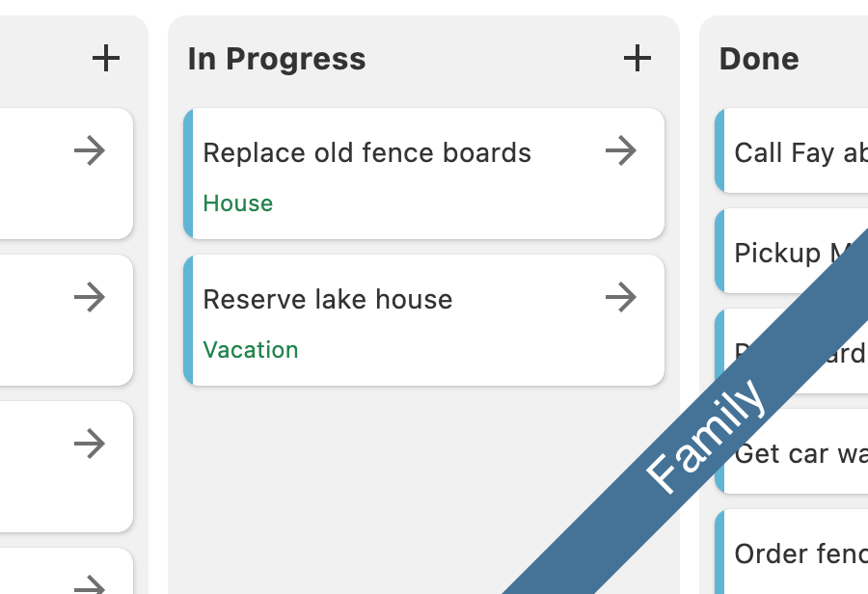This screenshot has height=594, width=868.
Task: Click the arrow on the second card in the left column
Action: click(x=92, y=297)
